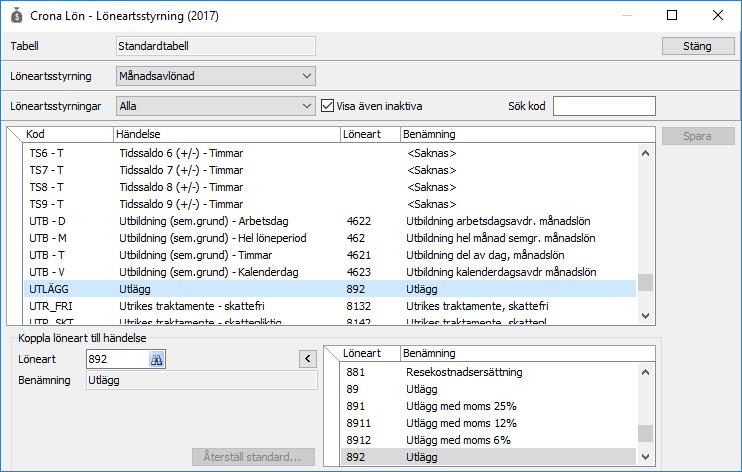Viewport: 742px width, 472px height.
Task: Click the left arrow button to link löneart
Action: [308, 359]
